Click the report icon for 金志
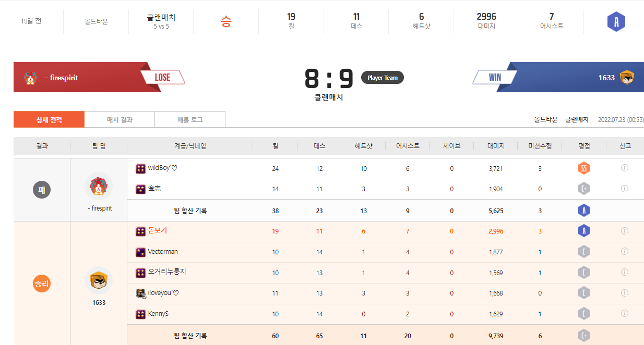Screen dimensions: 644x345 (624, 189)
